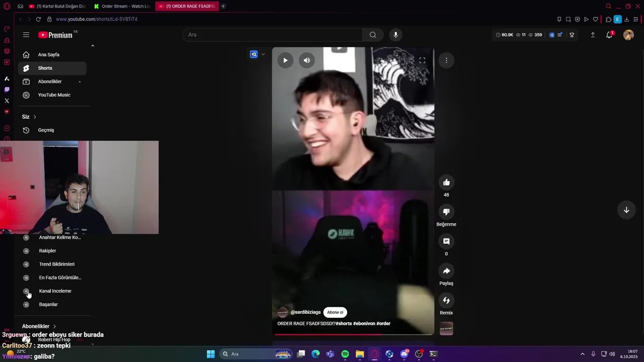Screen dimensions: 644x362
Task: Open Easy Setup sliders icon
Action: click(x=636, y=19)
